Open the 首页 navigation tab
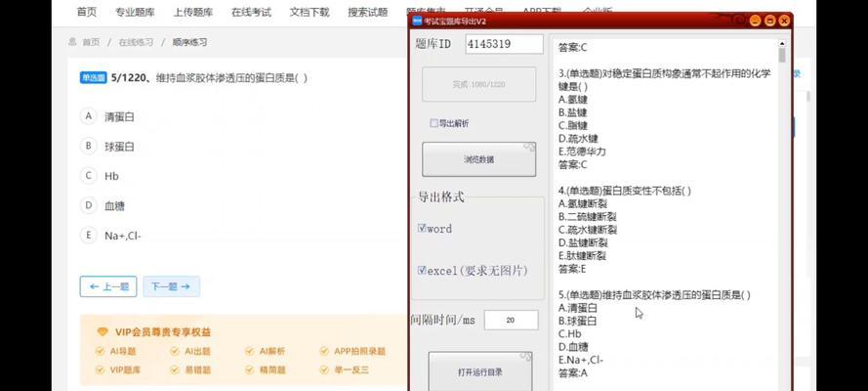Viewport: 868px width, 391px height. (86, 12)
